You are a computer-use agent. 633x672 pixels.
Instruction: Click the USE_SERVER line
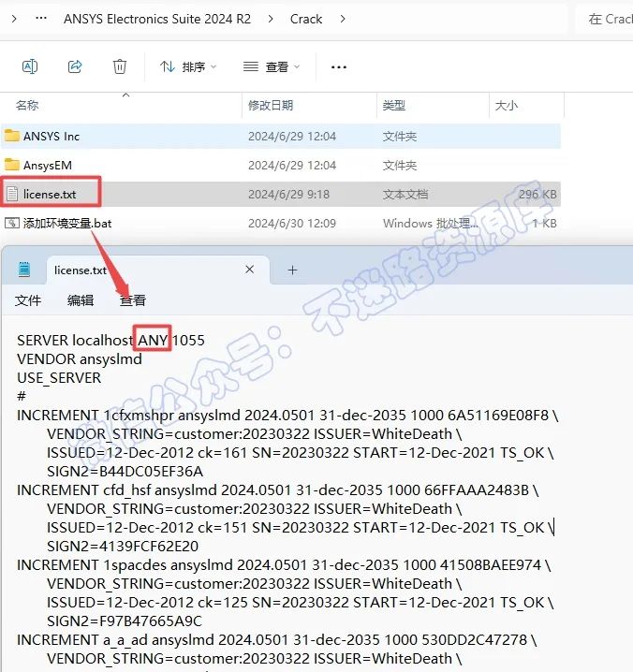(59, 377)
